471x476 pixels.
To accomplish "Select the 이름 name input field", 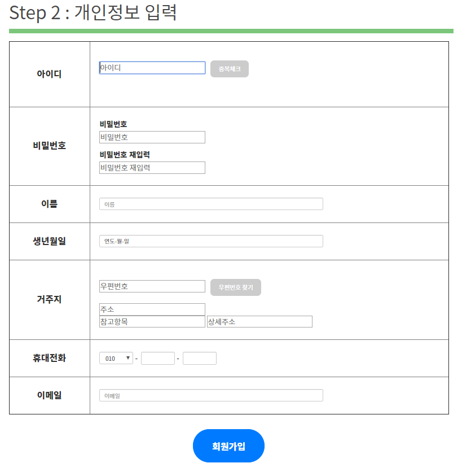I will click(x=211, y=204).
